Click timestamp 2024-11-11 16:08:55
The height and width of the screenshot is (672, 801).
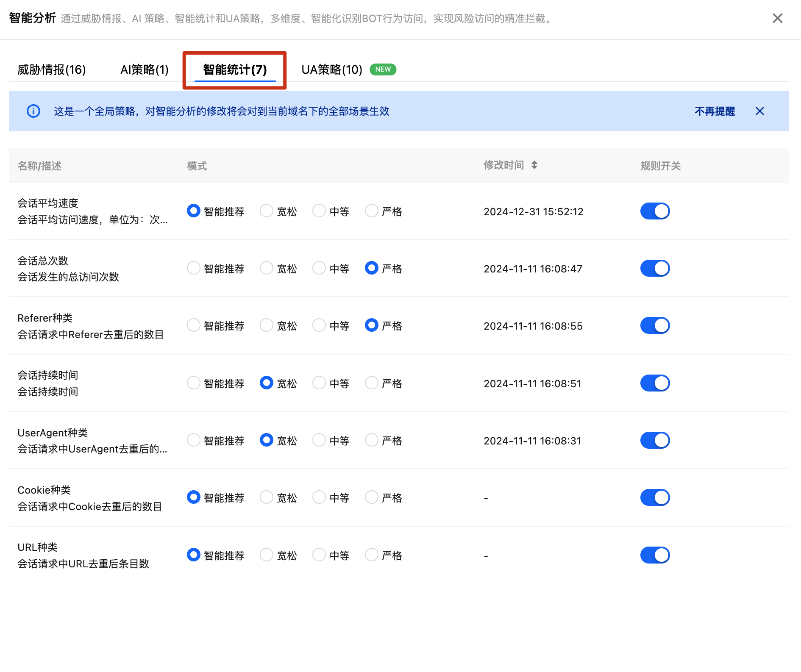[533, 326]
